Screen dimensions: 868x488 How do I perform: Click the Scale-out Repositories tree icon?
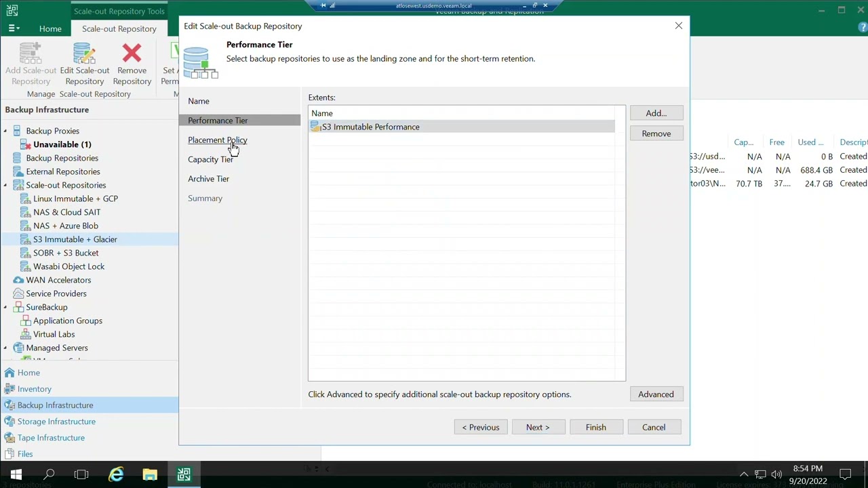[x=18, y=185]
